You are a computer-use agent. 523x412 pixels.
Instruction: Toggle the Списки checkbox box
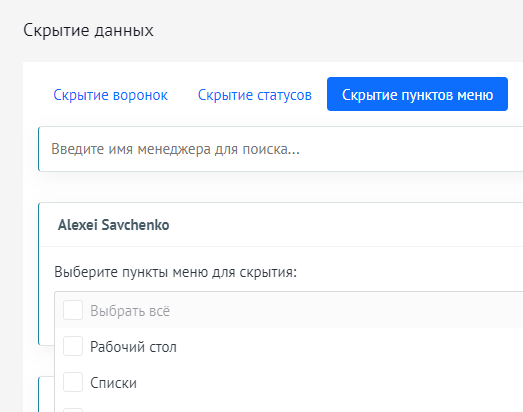point(73,382)
